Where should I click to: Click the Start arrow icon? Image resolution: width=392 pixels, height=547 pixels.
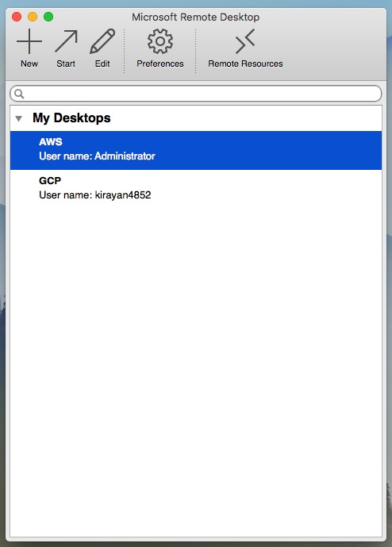(x=66, y=41)
